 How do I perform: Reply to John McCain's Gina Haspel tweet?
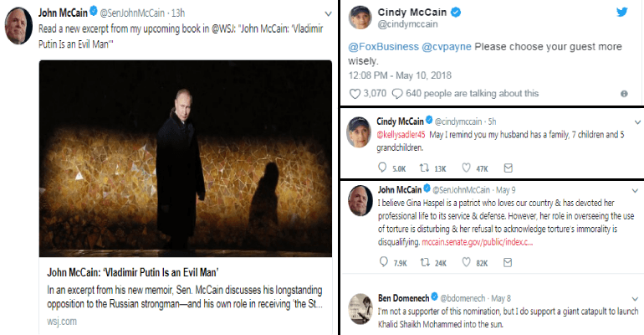pos(388,263)
